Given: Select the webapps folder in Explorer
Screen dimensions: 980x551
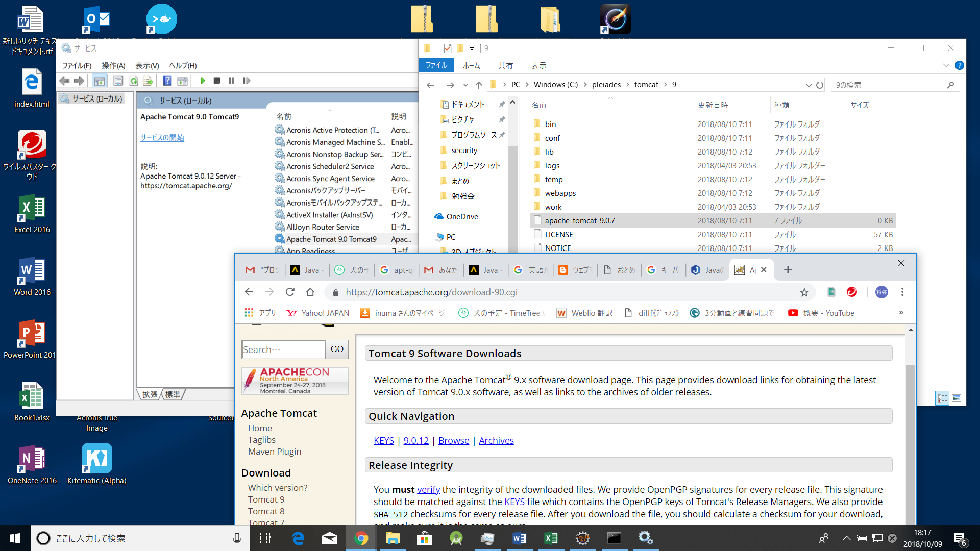Looking at the screenshot, I should coord(560,193).
